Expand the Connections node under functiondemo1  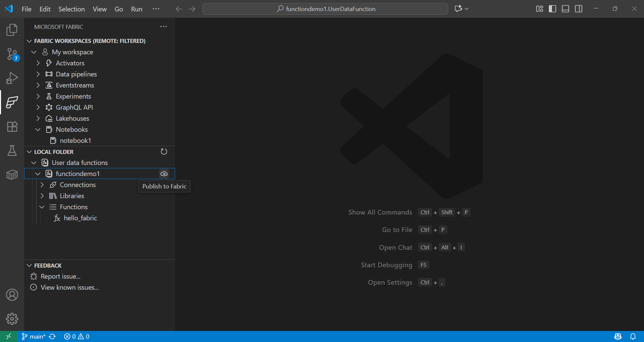tap(43, 185)
